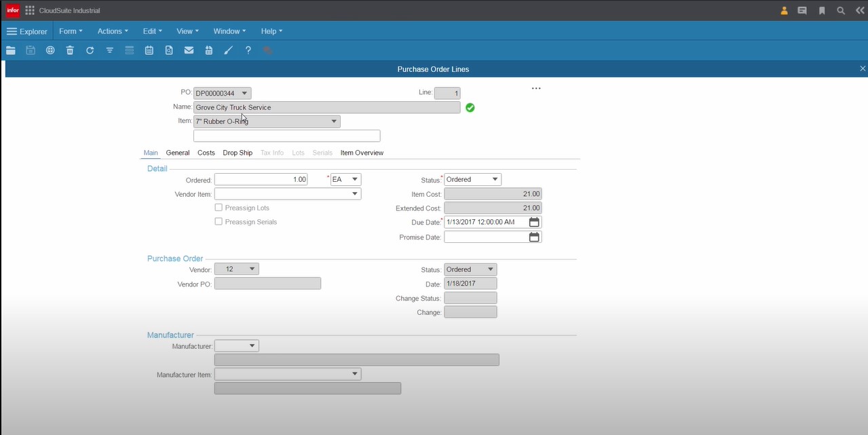
Task: Switch to the Costs tab
Action: point(206,153)
